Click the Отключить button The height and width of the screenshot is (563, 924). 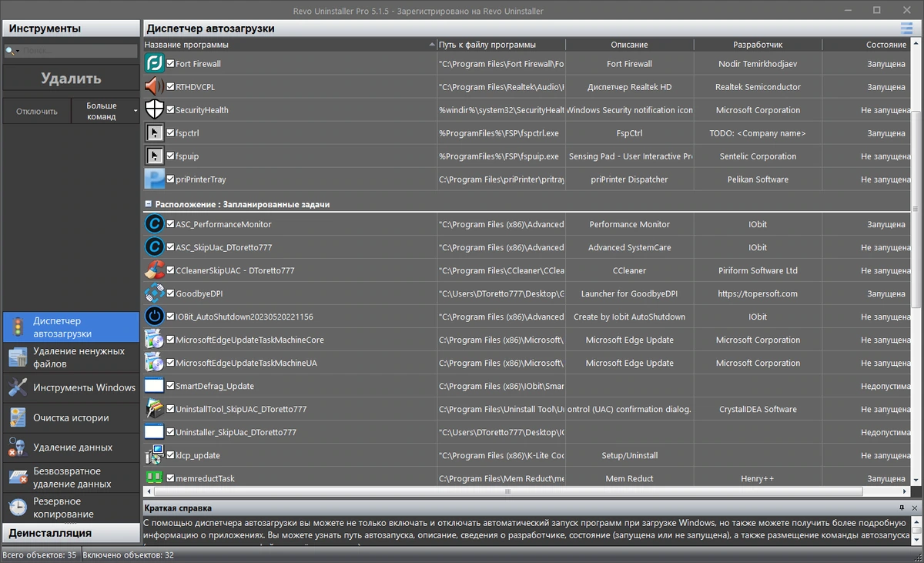pos(37,111)
